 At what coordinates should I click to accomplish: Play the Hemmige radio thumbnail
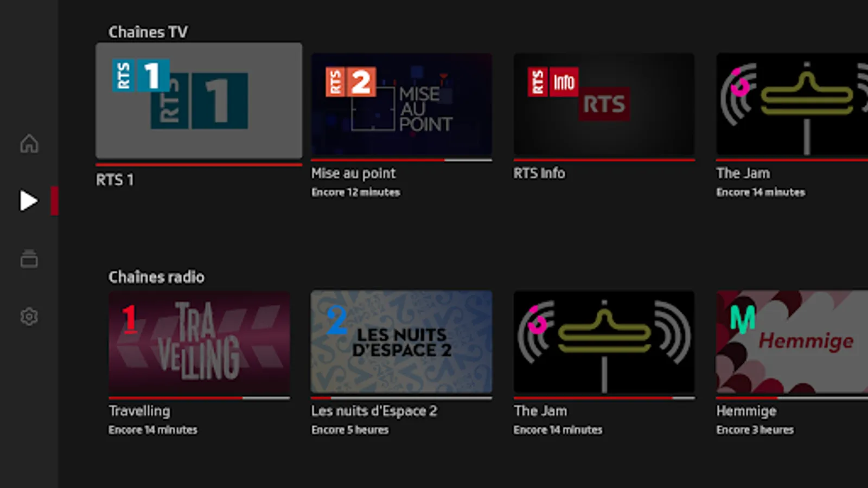pos(792,342)
